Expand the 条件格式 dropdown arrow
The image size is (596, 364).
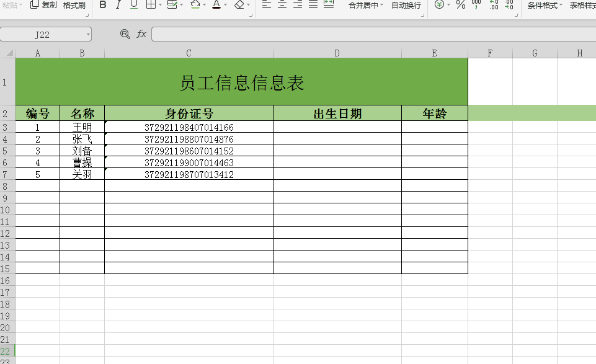pos(561,5)
